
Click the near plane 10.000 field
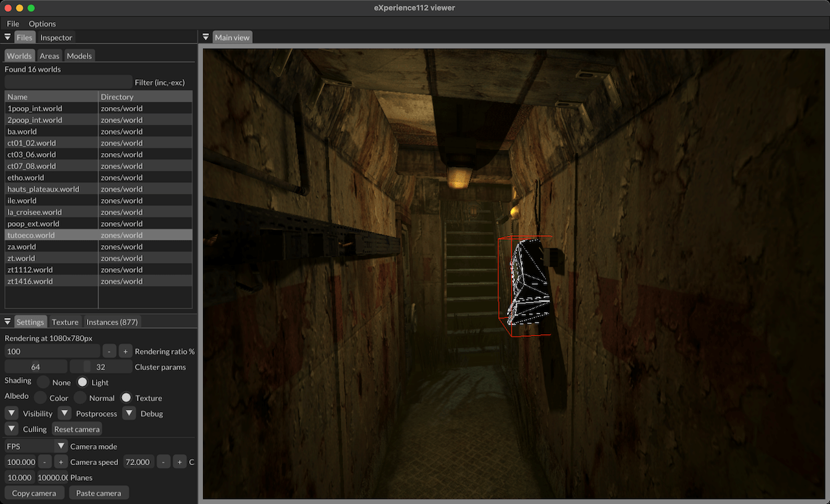[x=19, y=477]
